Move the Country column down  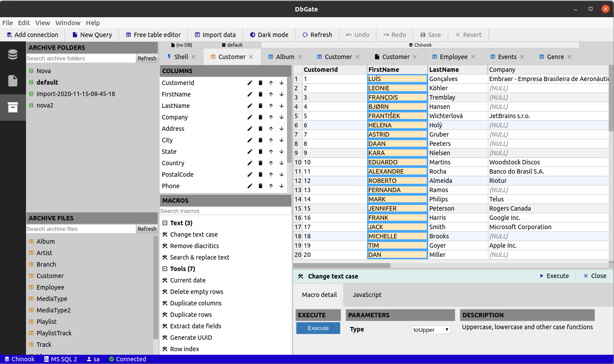point(282,163)
